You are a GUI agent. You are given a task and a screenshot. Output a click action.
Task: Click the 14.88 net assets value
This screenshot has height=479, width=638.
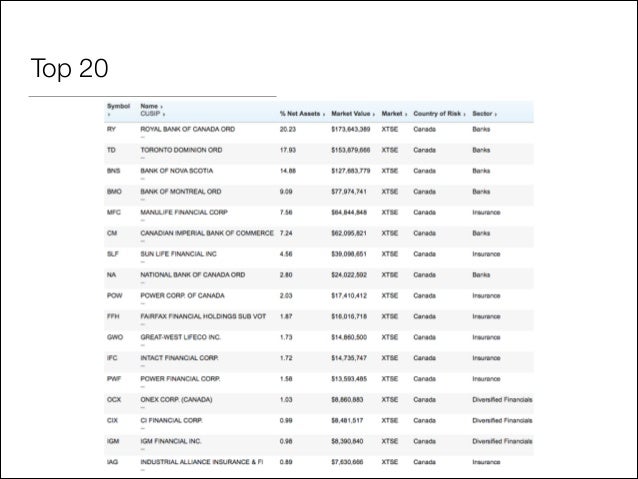pyautogui.click(x=288, y=171)
